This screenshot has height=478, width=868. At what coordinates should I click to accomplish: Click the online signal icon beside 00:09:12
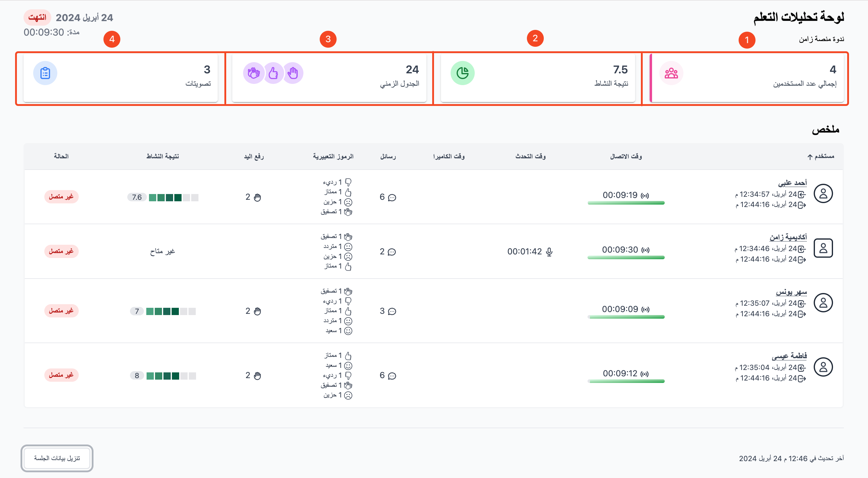point(644,374)
